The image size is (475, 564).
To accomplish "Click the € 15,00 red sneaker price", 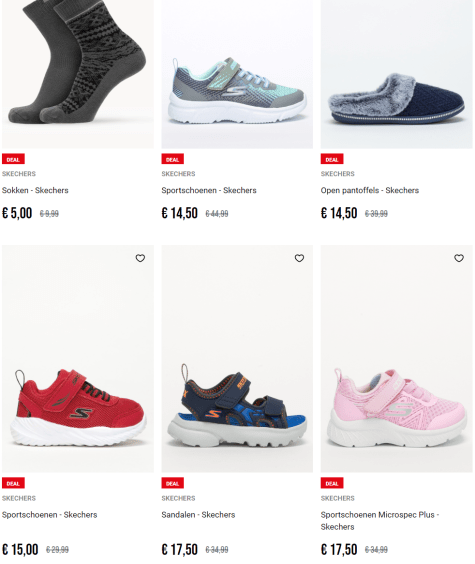I will [x=20, y=549].
